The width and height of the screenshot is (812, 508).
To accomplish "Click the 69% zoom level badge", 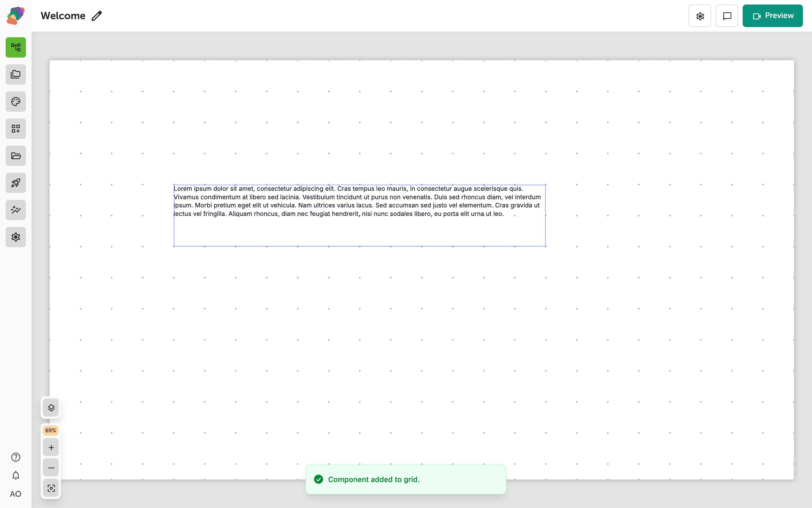I will coord(51,430).
